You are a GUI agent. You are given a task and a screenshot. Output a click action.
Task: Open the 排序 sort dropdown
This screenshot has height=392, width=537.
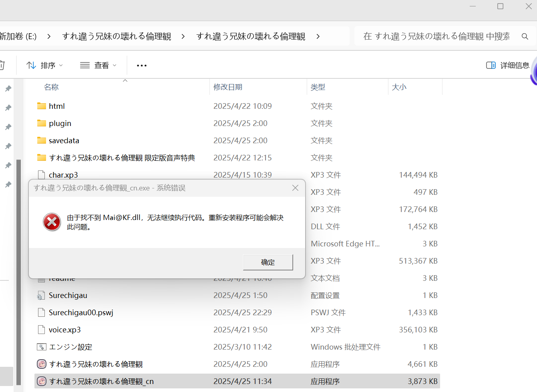pos(44,65)
